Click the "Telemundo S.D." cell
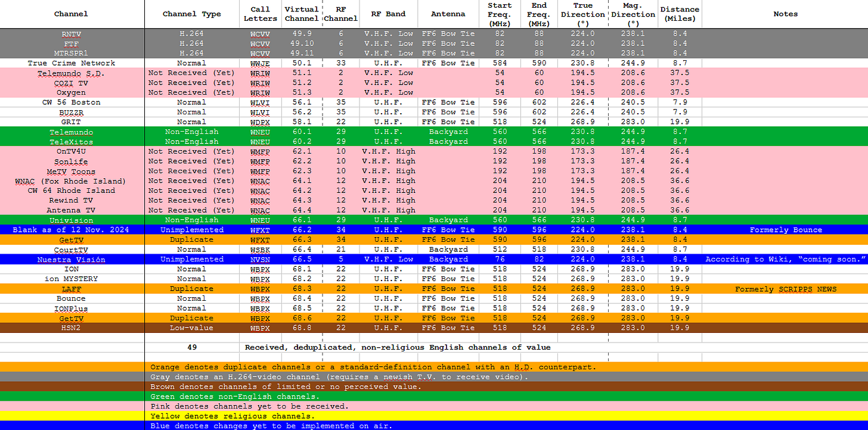This screenshot has width=868, height=430. click(x=71, y=73)
